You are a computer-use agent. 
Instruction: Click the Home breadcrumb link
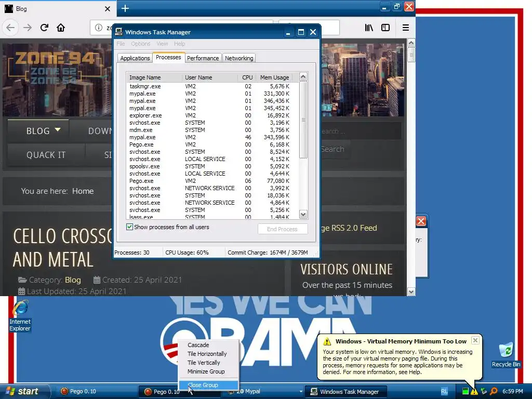click(x=83, y=191)
